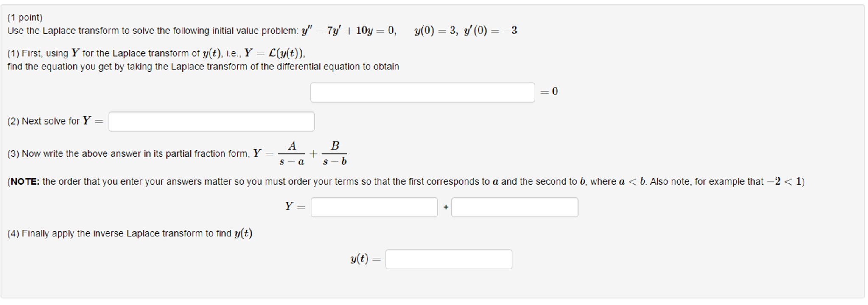
Task: Select the differential equation text
Action: (349, 30)
